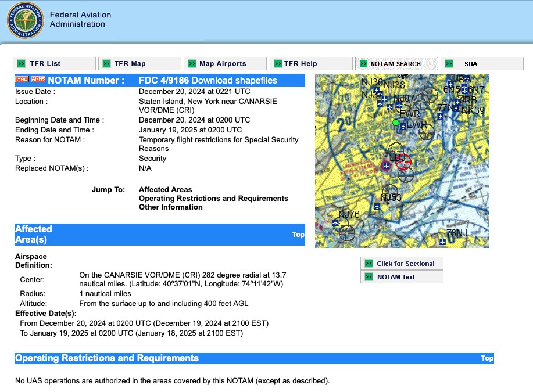This screenshot has width=533, height=392.
Task: Select the Issue Date value December 20, 2024 at 0221 UTC
Action: click(195, 92)
